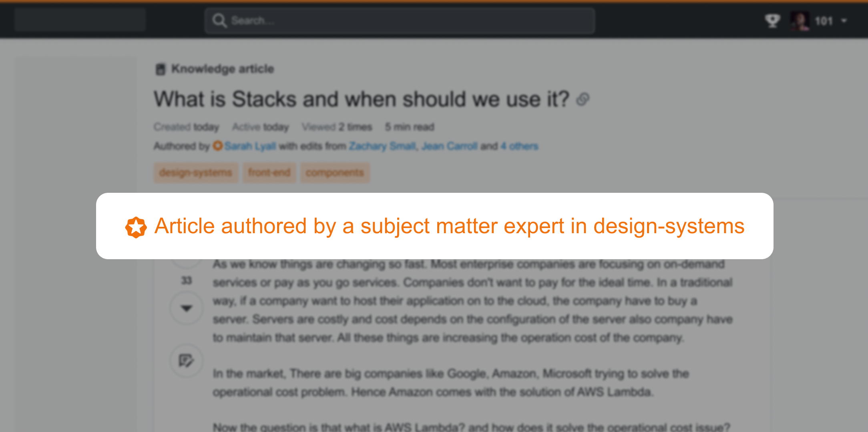Click the Active today text
This screenshot has height=432, width=868.
pyautogui.click(x=261, y=127)
